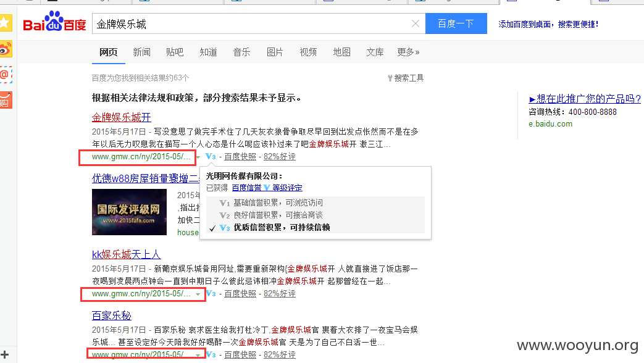
Task: Click V3 icon of 百家乐秘 result
Action: (211, 354)
